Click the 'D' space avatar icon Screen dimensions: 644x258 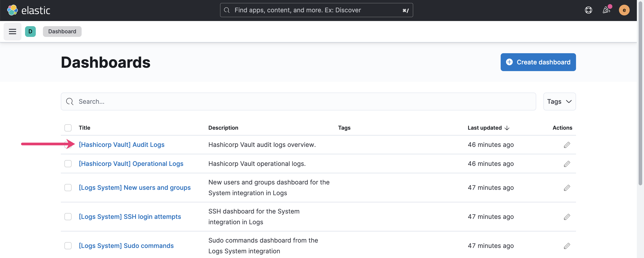(30, 32)
